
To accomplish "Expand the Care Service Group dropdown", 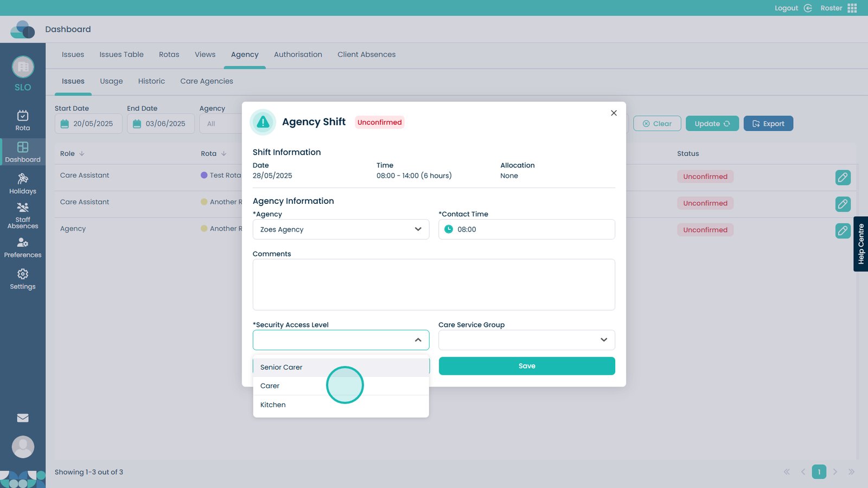I will coord(526,340).
